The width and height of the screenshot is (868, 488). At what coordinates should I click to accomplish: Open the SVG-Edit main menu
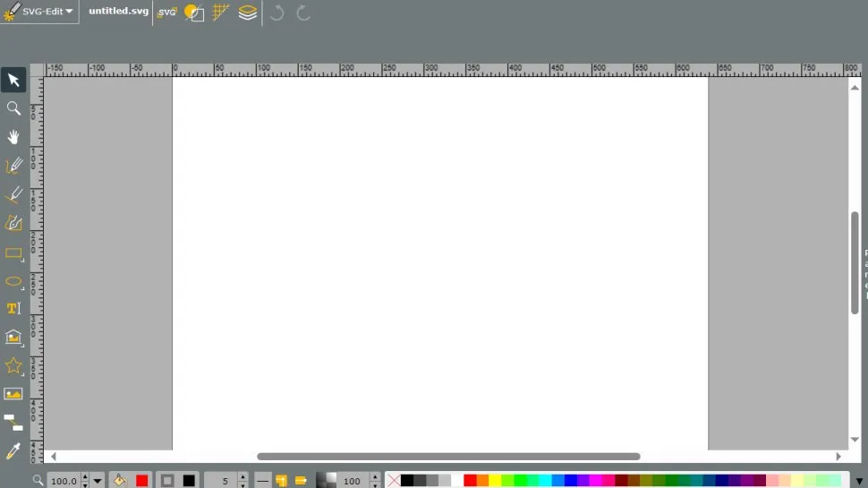[39, 12]
